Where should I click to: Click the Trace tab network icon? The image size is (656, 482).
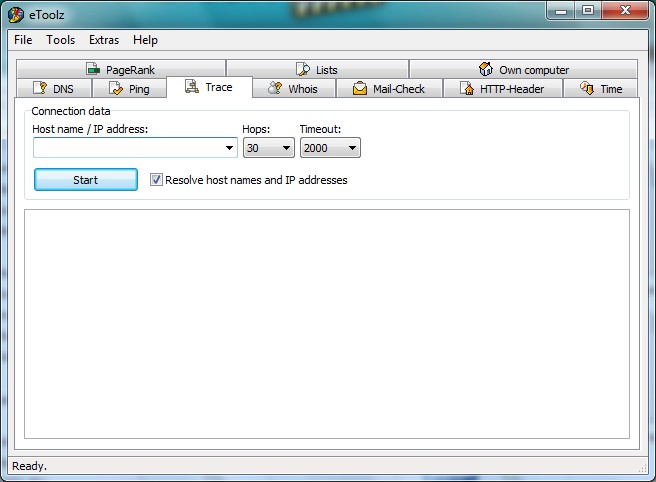pos(192,87)
